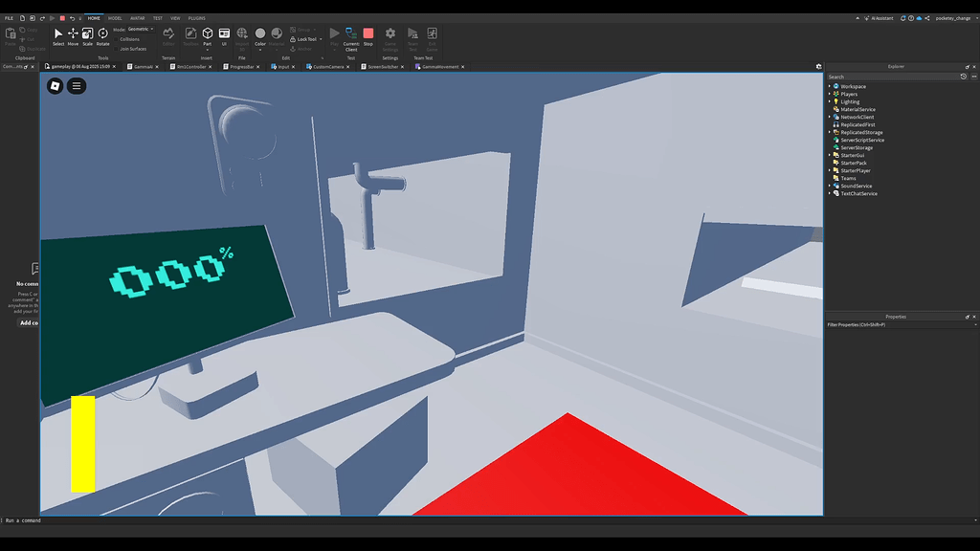
Task: Close the ScreenSwitcher script tab
Action: point(402,66)
